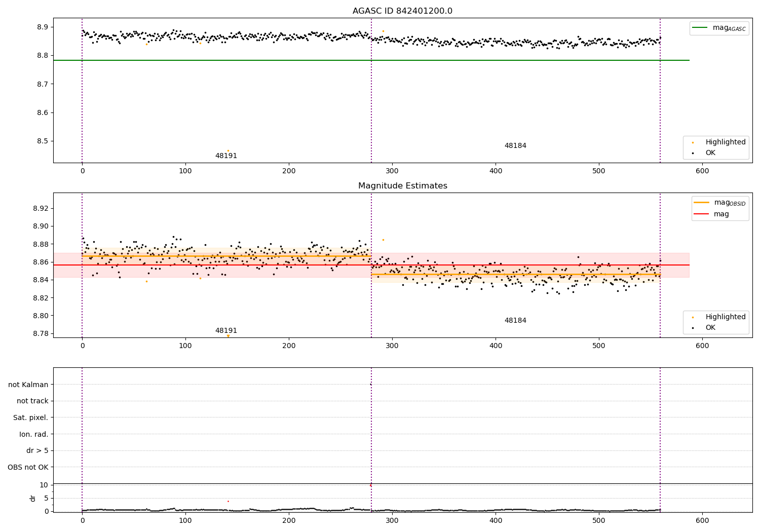This screenshot has width=760, height=532.
Task: Click the 5 tick on the dr axis
Action: coord(46,498)
